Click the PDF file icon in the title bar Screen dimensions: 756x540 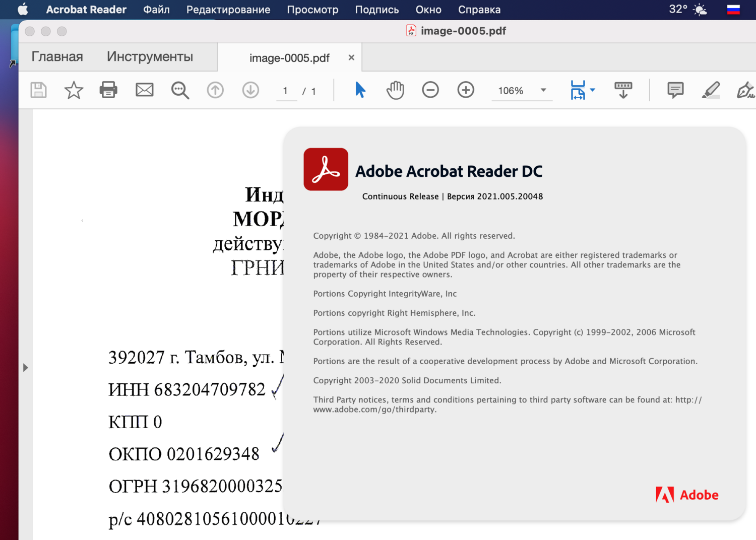411,31
